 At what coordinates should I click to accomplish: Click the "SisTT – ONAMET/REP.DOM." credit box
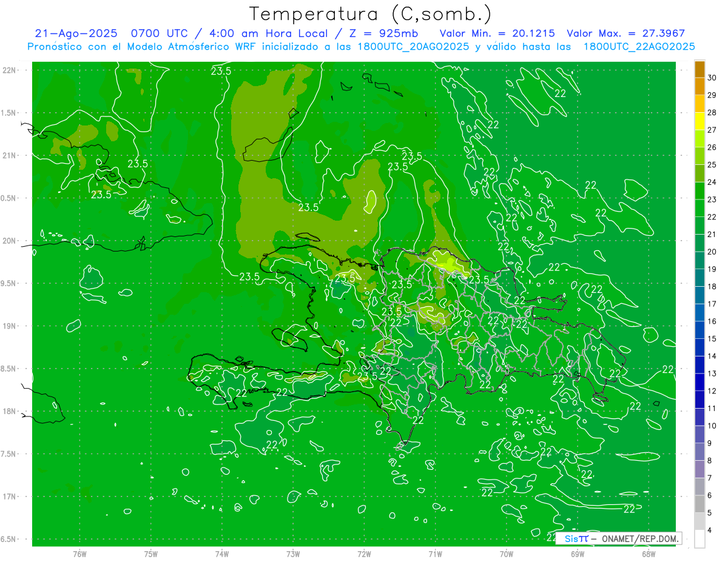click(618, 538)
